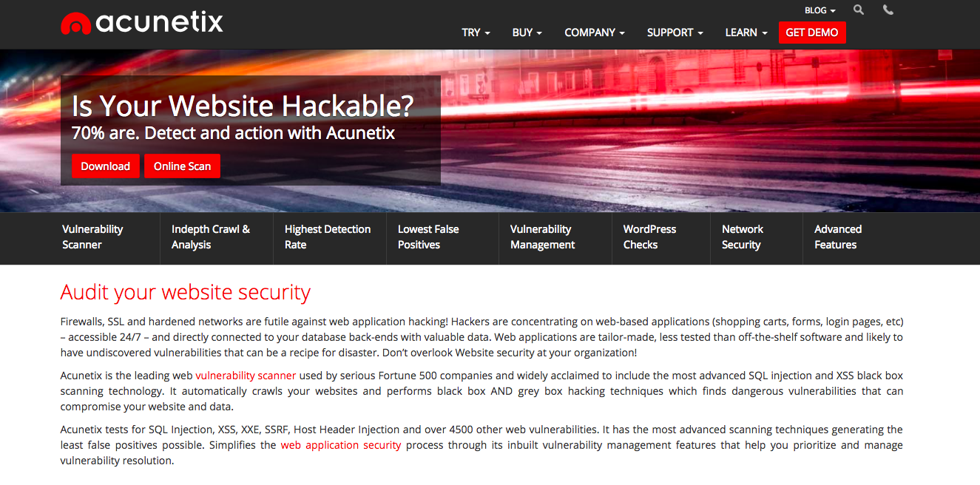Open the LEARN menu
Screen dimensions: 980x485
tap(746, 33)
